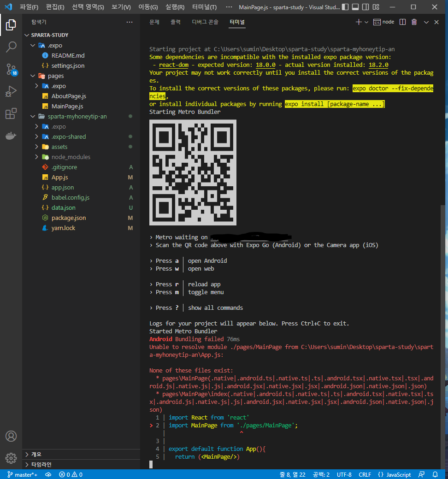Switch to the 문제 panel tab
The image size is (448, 479).
pos(154,22)
